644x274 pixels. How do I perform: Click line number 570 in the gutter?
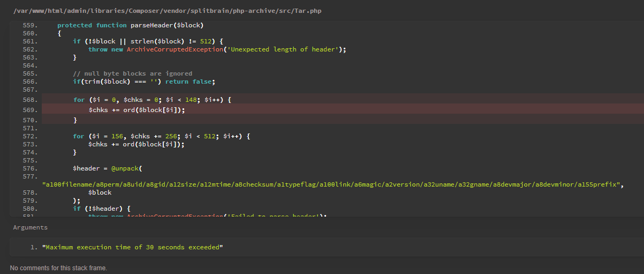click(30, 120)
